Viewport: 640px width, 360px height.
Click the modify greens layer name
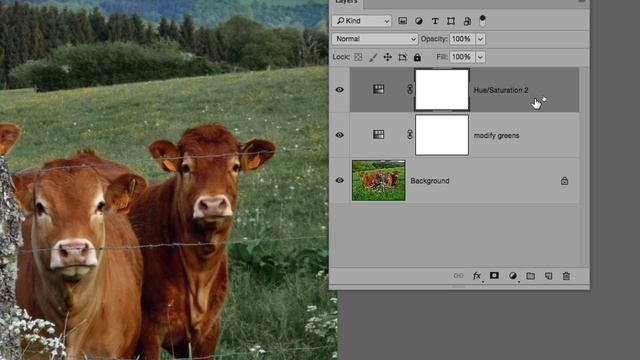pos(496,136)
